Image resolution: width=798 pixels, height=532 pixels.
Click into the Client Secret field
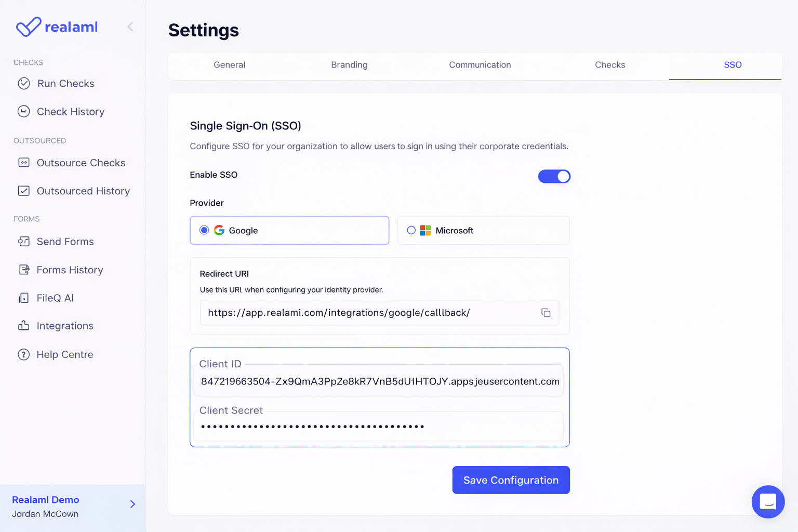[378, 427]
